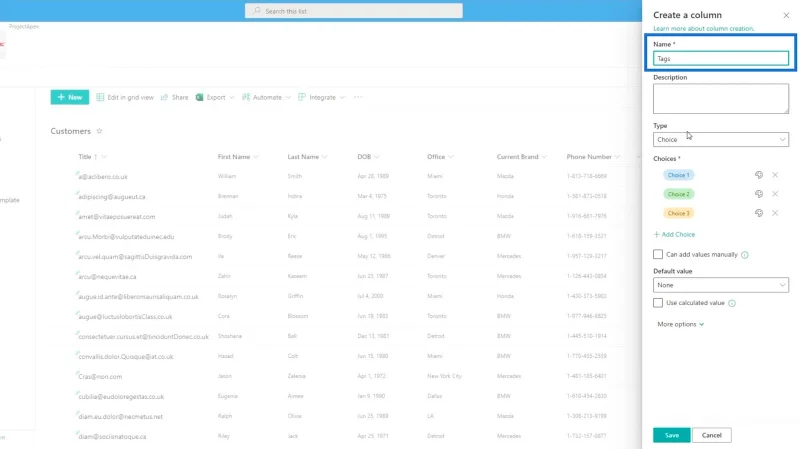Click the Automate command label
800x449 pixels.
click(x=267, y=97)
